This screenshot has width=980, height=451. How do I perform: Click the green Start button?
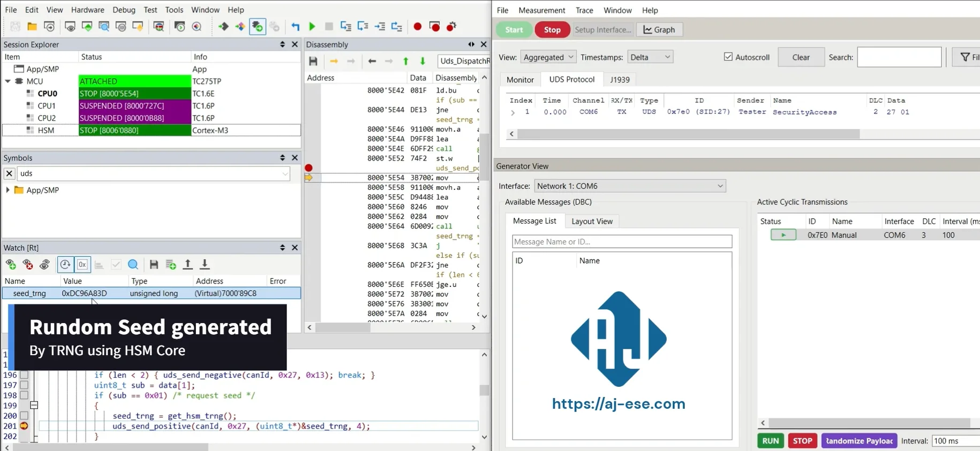point(514,29)
